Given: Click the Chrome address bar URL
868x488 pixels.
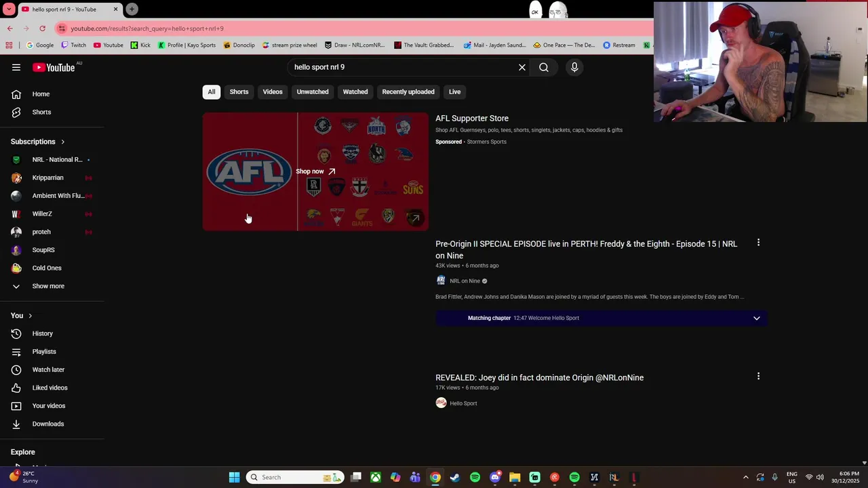Looking at the screenshot, I should point(147,28).
